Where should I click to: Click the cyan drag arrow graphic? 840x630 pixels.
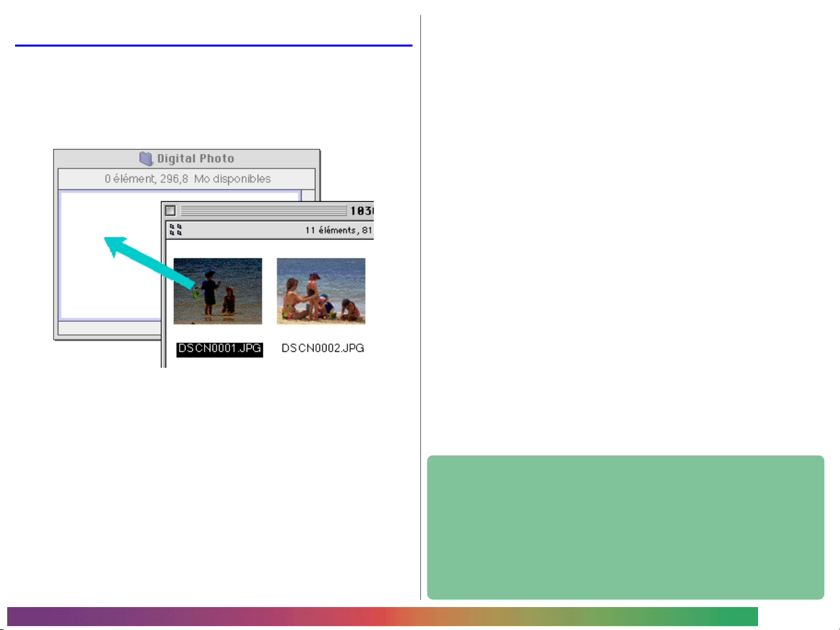pos(150,262)
